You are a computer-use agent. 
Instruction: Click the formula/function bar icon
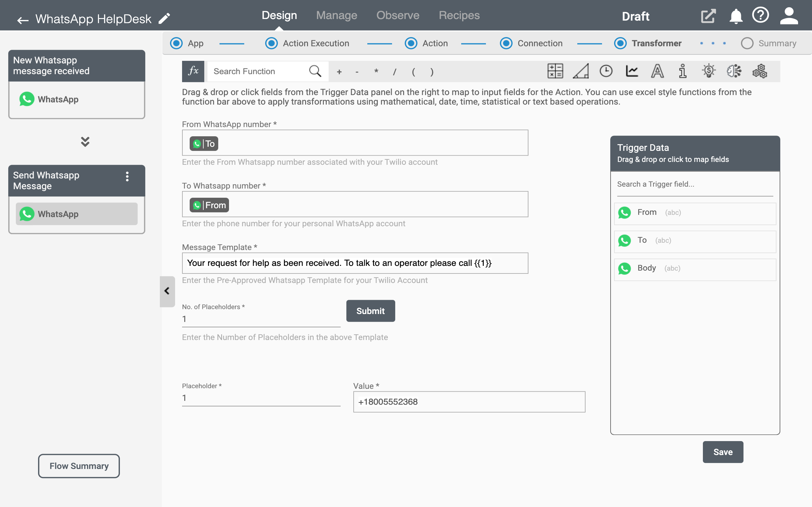coord(193,71)
